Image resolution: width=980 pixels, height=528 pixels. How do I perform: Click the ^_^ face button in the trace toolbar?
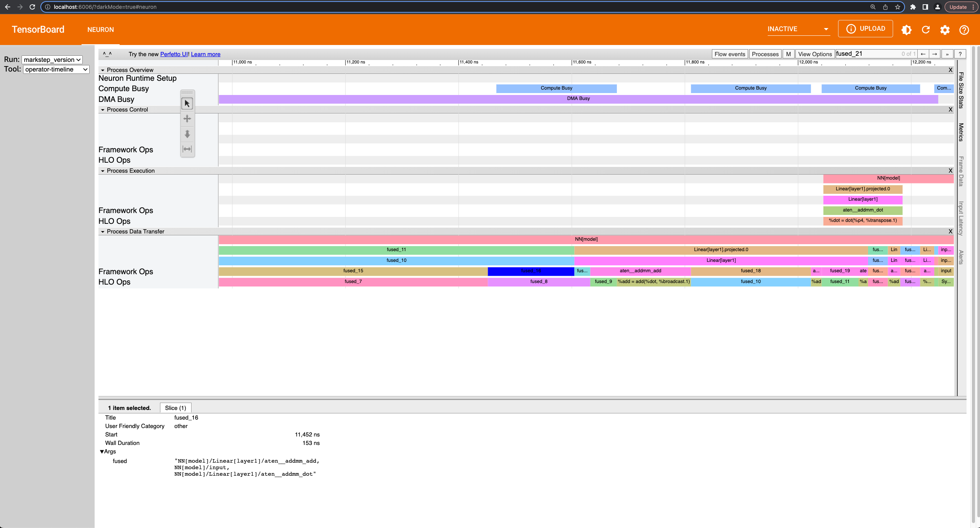click(107, 54)
